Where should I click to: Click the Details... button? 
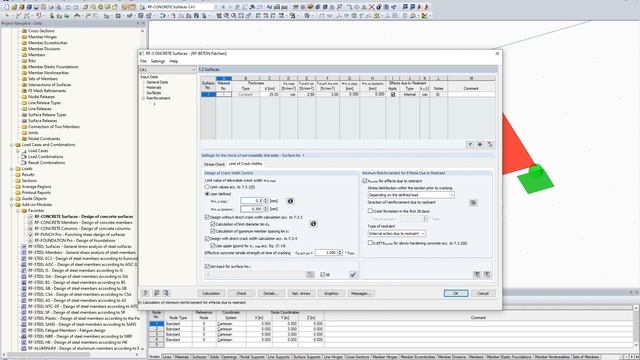click(271, 293)
